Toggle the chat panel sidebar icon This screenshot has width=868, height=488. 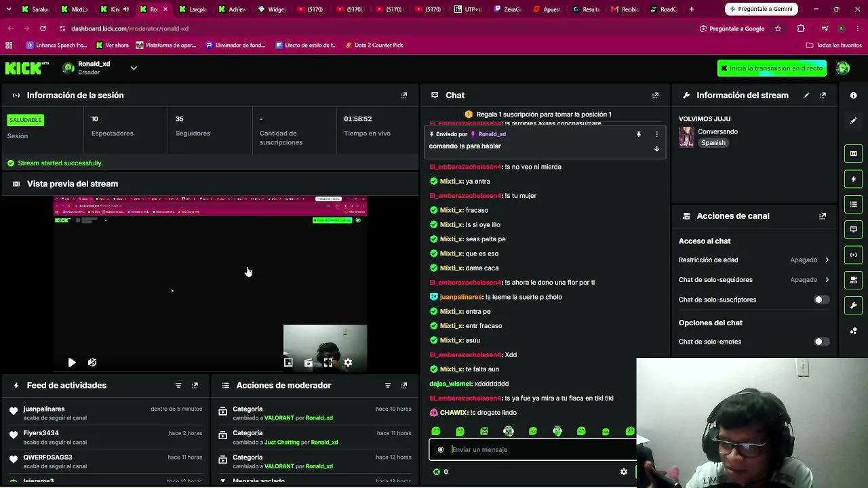point(853,229)
